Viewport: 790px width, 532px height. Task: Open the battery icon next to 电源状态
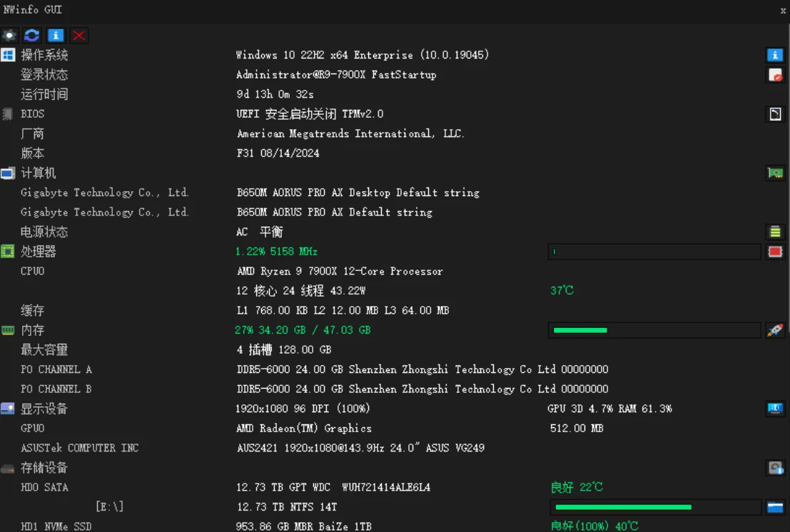pyautogui.click(x=775, y=232)
